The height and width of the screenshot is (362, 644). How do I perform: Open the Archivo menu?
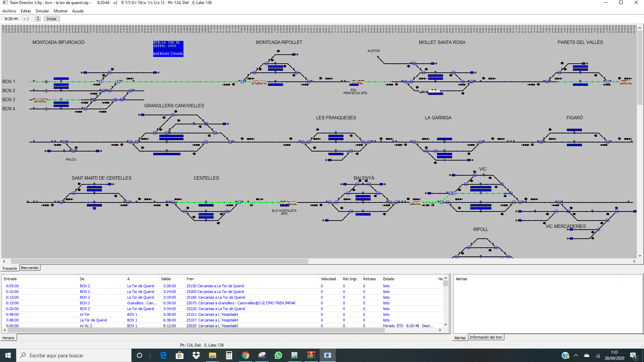(9, 11)
